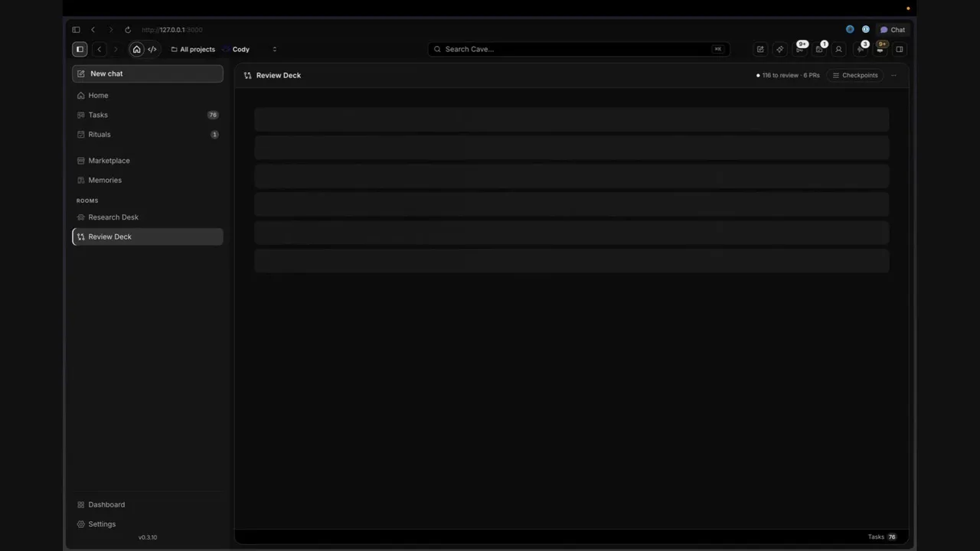
Task: Focus the Search Cave field
Action: [578, 49]
